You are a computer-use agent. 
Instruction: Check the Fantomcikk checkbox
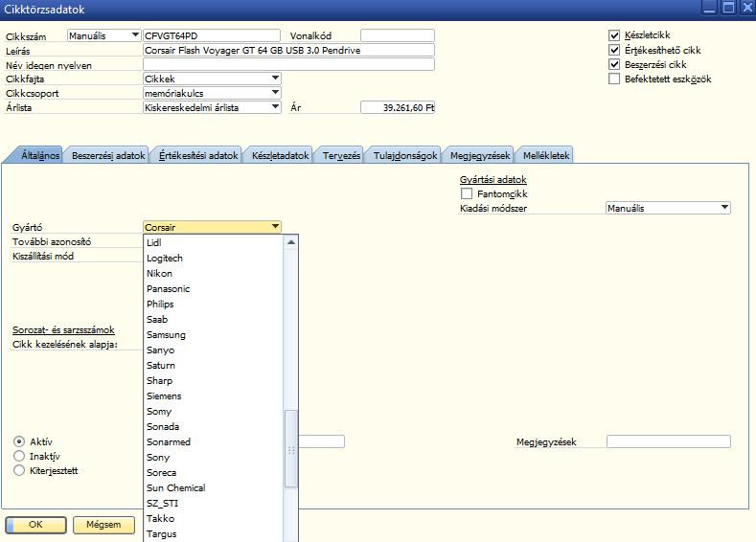[x=467, y=193]
